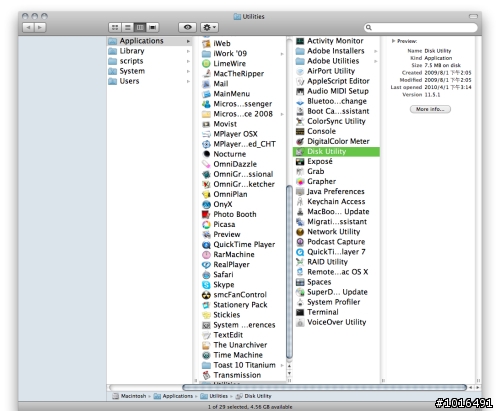This screenshot has height=411, width=500.
Task: Go back with the left arrow button
Action: coord(28,27)
